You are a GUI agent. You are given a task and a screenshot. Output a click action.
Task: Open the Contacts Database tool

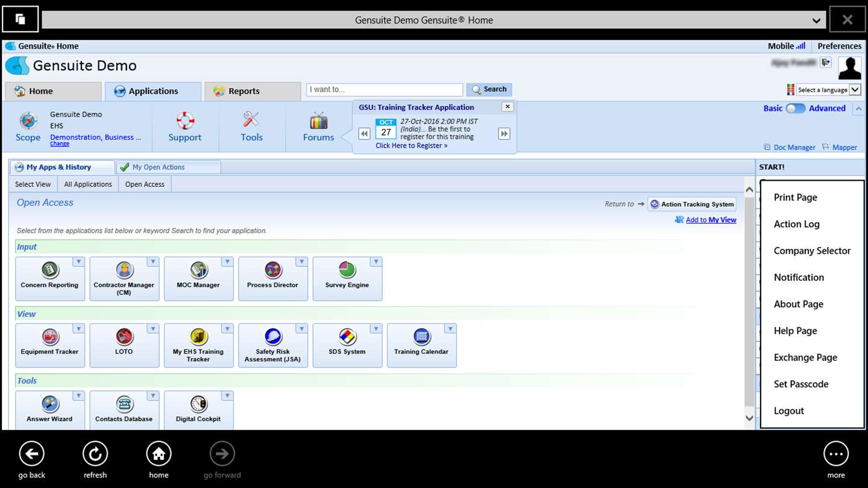pyautogui.click(x=124, y=410)
